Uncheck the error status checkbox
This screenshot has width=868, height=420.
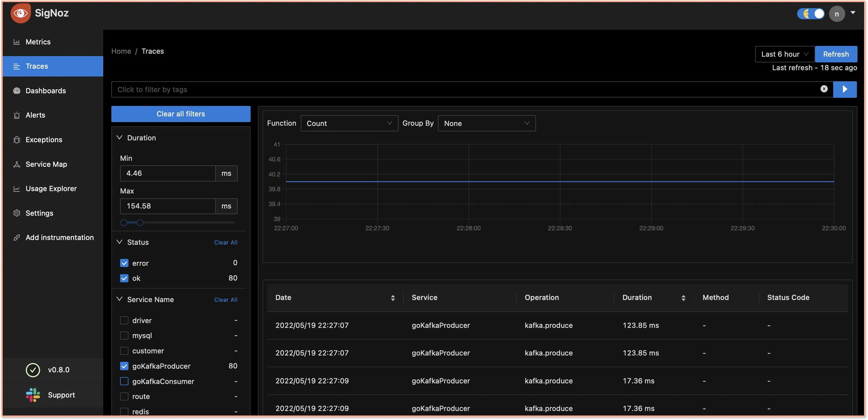[x=124, y=263]
